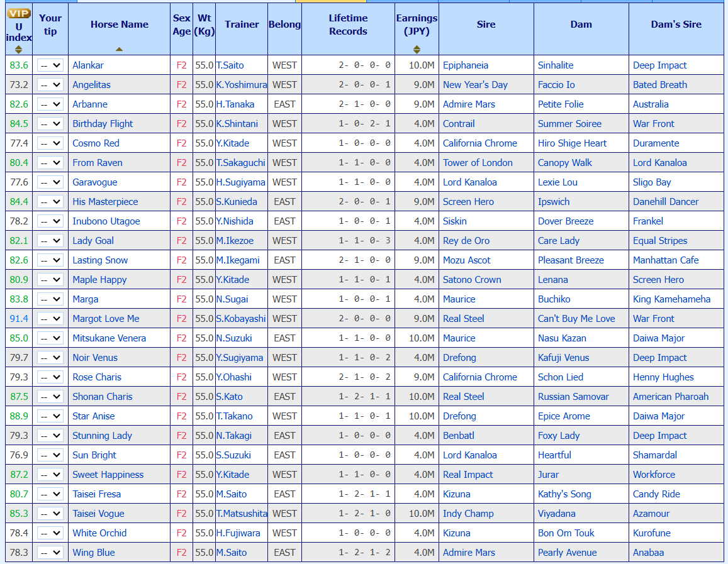Open Your tip dropdown for Wing Blue
The image size is (728, 564).
(50, 553)
